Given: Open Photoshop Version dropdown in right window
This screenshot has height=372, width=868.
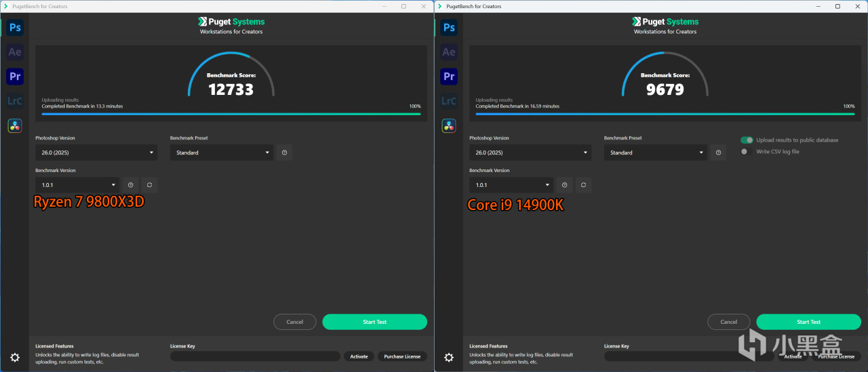Looking at the screenshot, I should 530,152.
